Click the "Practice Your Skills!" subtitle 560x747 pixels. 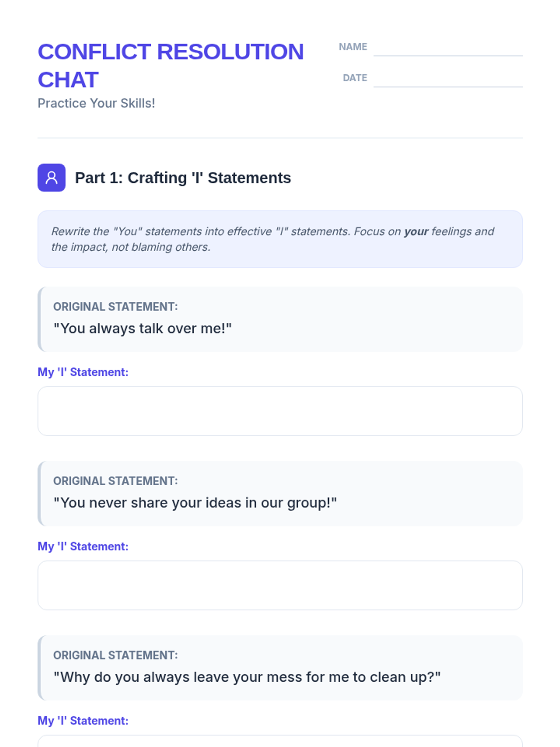click(x=96, y=103)
